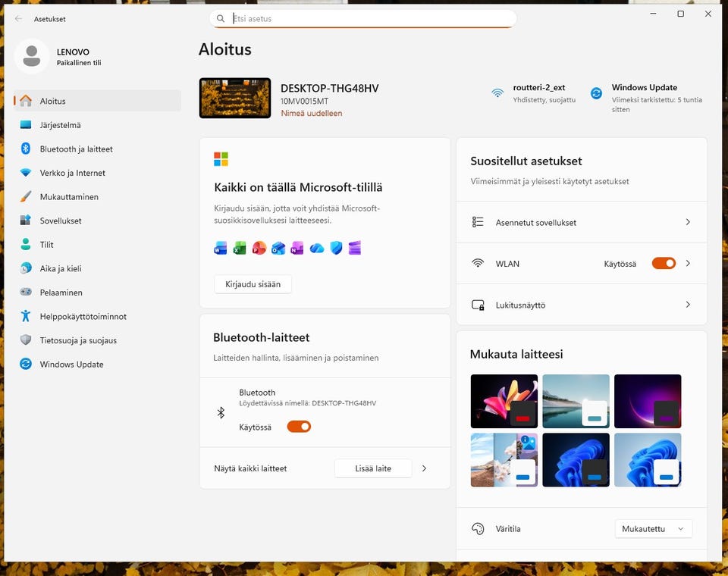Click the person icon beside Tilit
This screenshot has height=576, width=728.
tap(26, 244)
